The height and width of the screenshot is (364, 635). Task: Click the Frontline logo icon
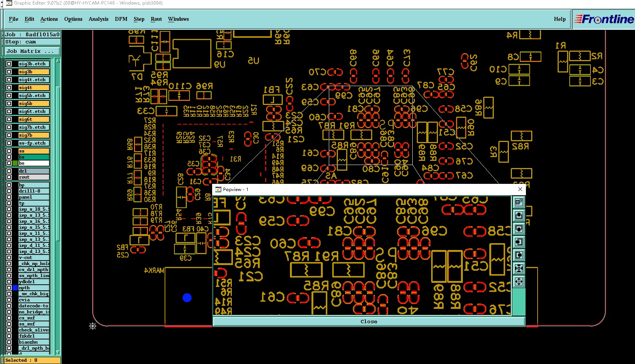tap(604, 19)
